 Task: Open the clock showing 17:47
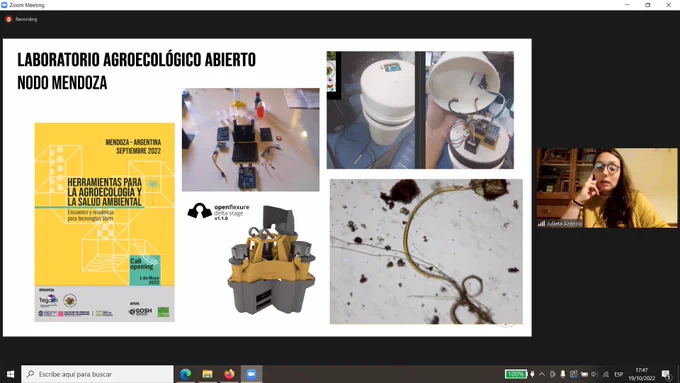[642, 374]
